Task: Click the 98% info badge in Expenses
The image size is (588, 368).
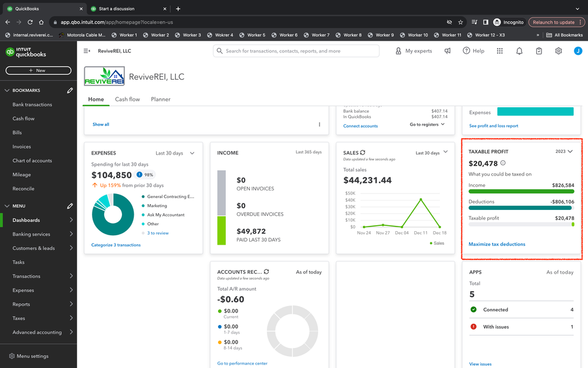Action: pos(145,175)
